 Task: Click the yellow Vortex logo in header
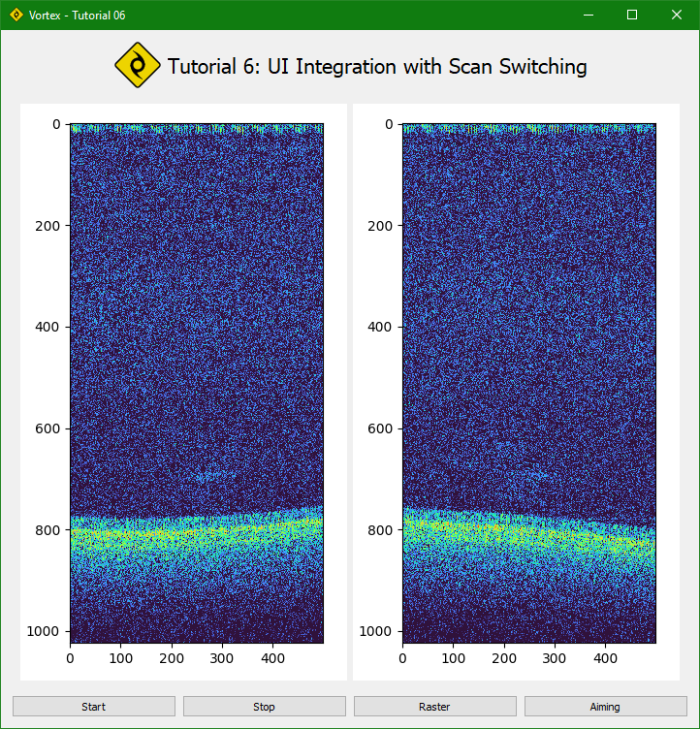(x=138, y=66)
